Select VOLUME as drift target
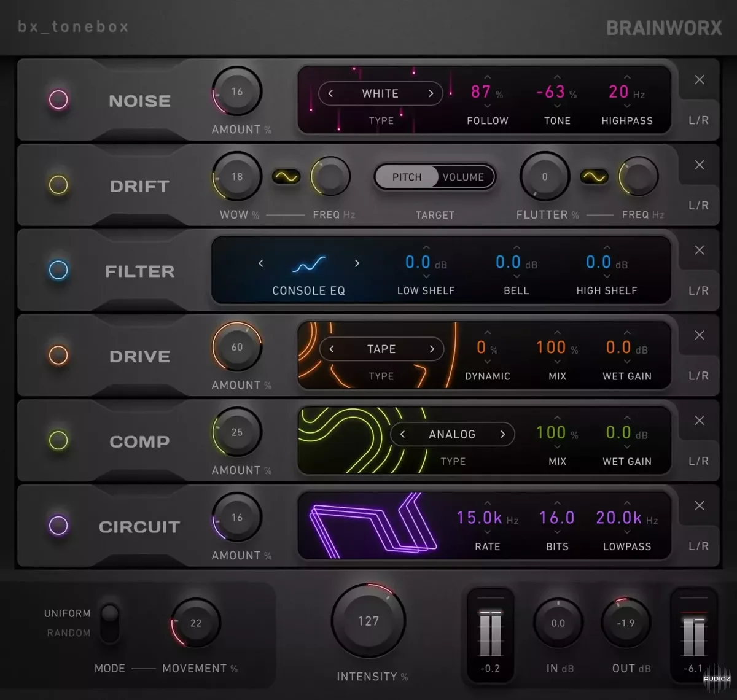Image resolution: width=737 pixels, height=700 pixels. pyautogui.click(x=464, y=177)
